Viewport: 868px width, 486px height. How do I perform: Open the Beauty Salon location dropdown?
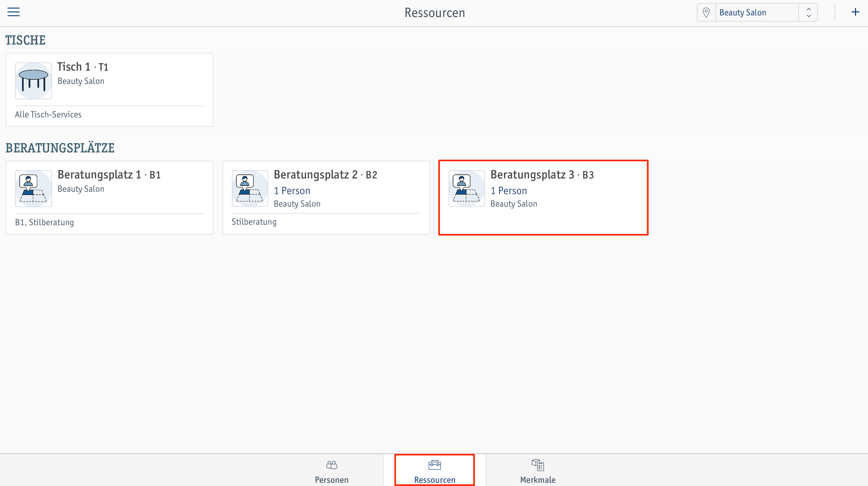757,12
